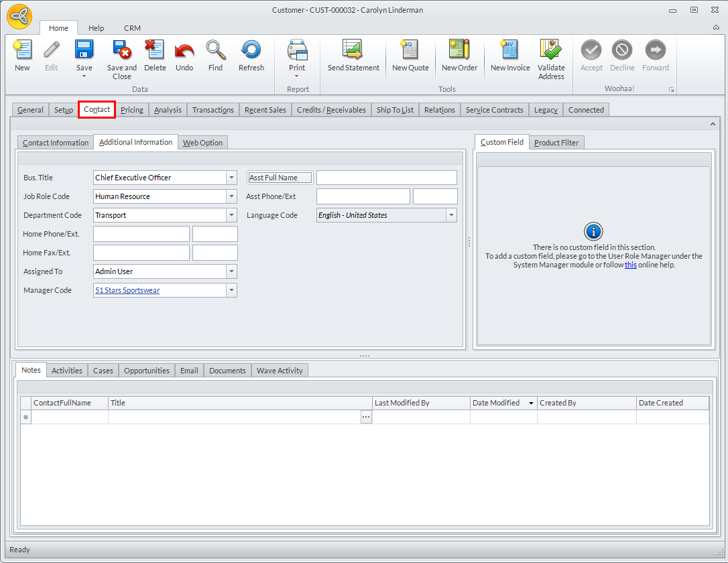Switch to the Ship To List tab

(395, 110)
